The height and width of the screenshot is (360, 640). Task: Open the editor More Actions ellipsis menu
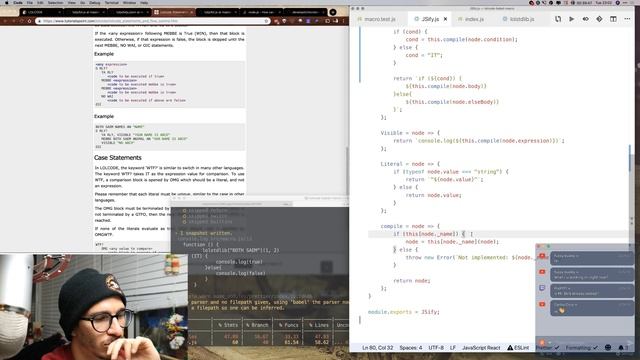point(627,19)
